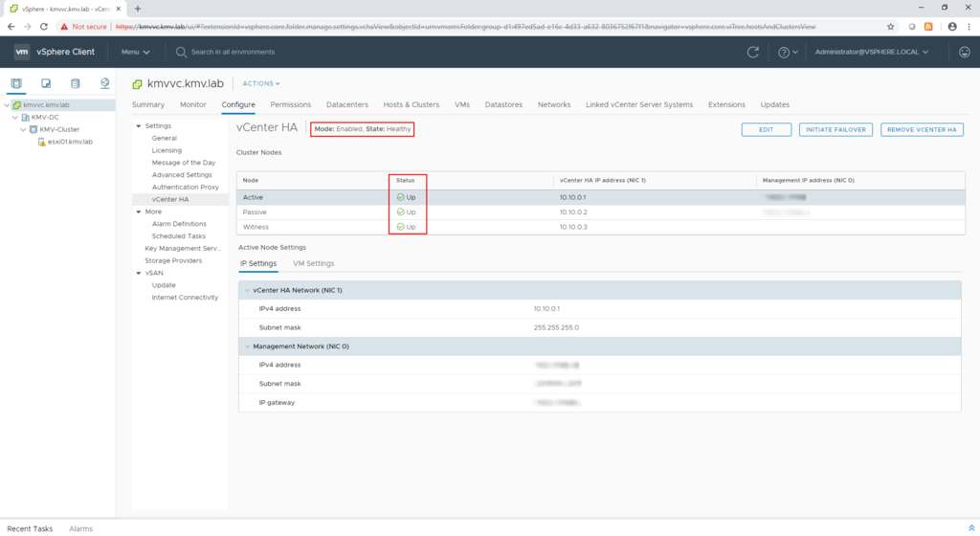Screen dimensions: 980x536
Task: Close the vSphere browser tab
Action: (x=118, y=9)
